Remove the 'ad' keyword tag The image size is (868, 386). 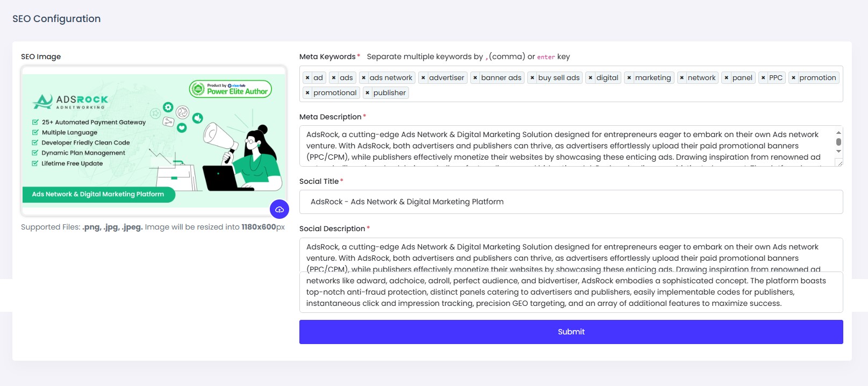(307, 78)
